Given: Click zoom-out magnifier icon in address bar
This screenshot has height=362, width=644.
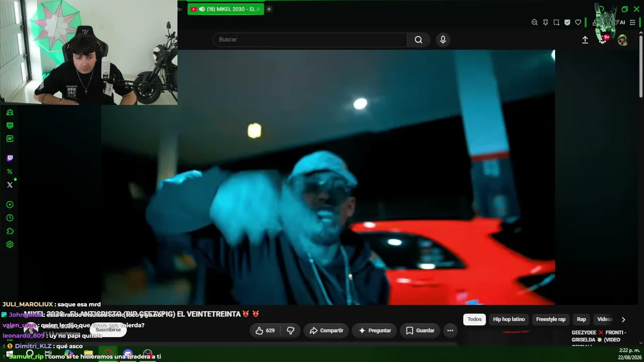Looking at the screenshot, I should [534, 22].
